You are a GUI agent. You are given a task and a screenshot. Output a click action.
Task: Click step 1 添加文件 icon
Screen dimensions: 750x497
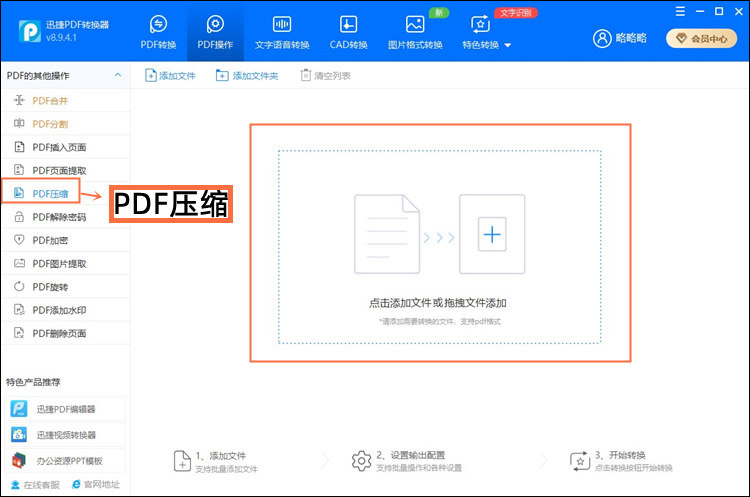coord(182,461)
